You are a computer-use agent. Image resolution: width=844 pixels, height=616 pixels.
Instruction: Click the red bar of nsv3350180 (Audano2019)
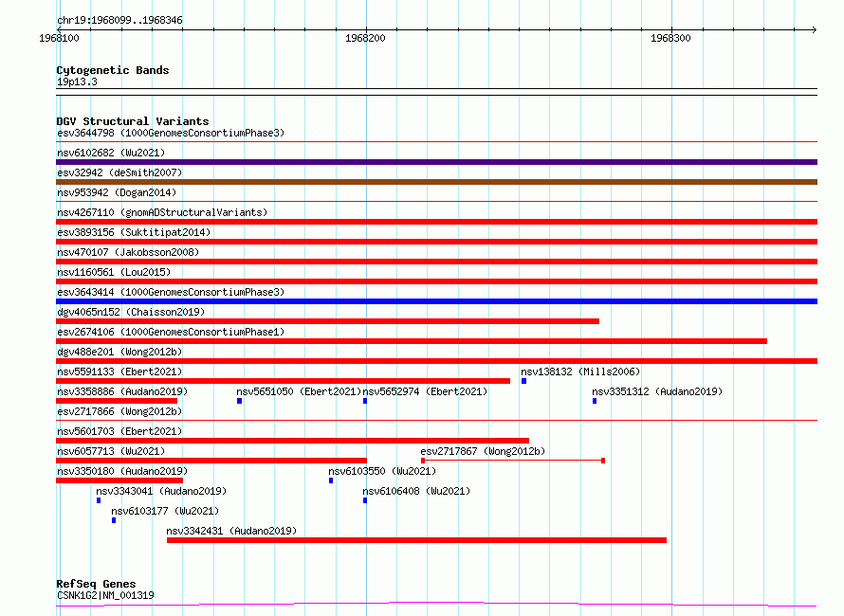pos(119,480)
